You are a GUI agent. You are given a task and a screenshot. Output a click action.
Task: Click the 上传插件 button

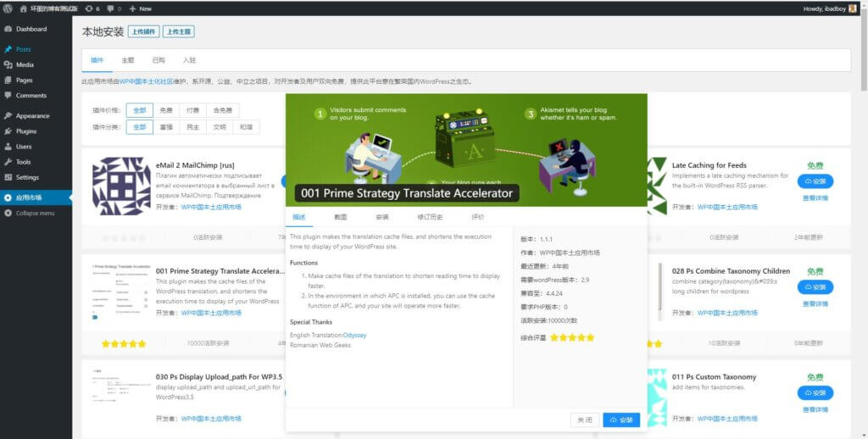143,31
